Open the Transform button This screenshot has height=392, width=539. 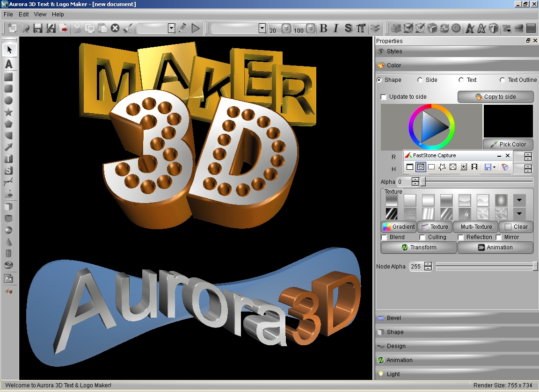click(419, 248)
